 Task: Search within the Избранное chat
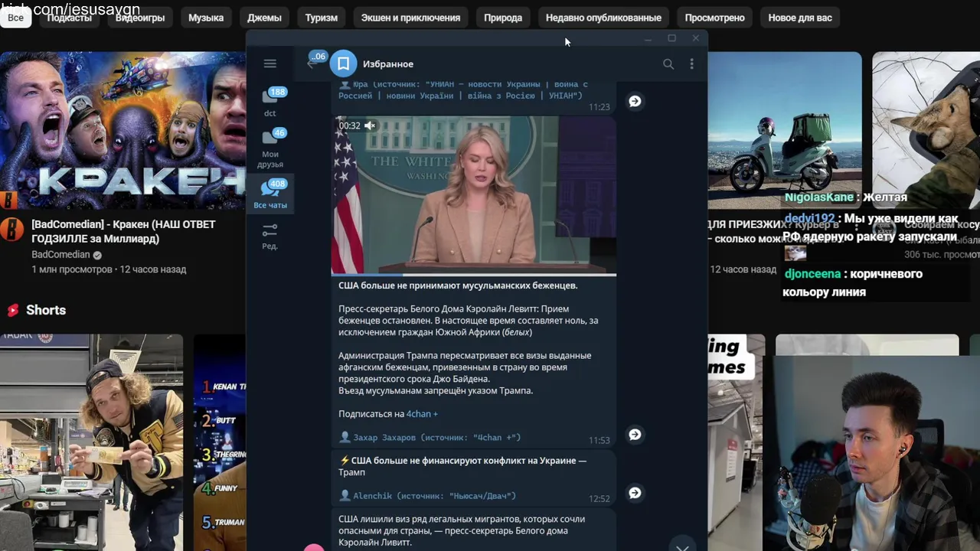(668, 64)
